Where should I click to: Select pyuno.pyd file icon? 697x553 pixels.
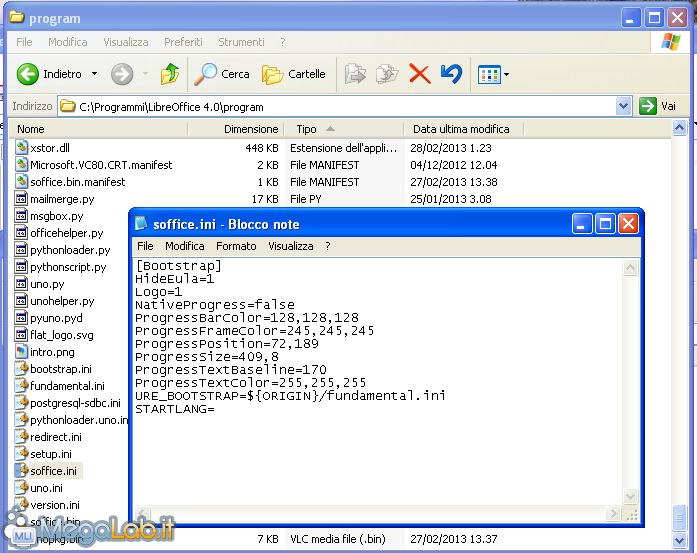(21, 317)
